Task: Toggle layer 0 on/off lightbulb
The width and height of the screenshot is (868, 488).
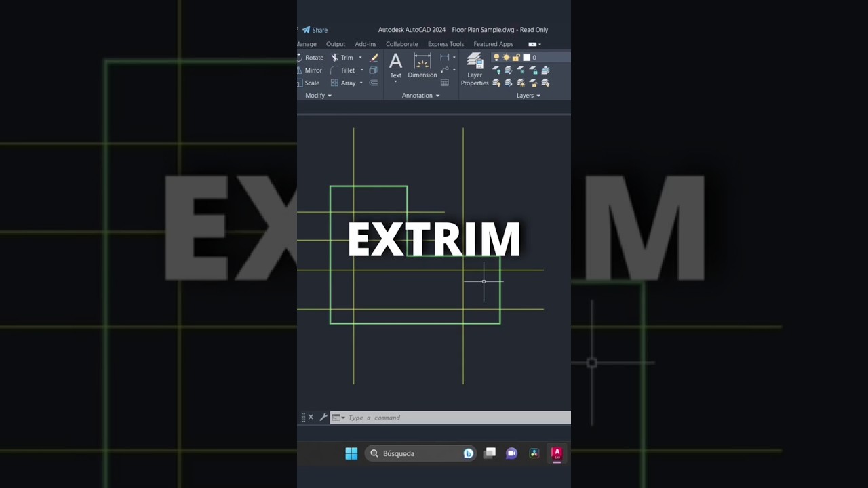Action: (x=496, y=58)
